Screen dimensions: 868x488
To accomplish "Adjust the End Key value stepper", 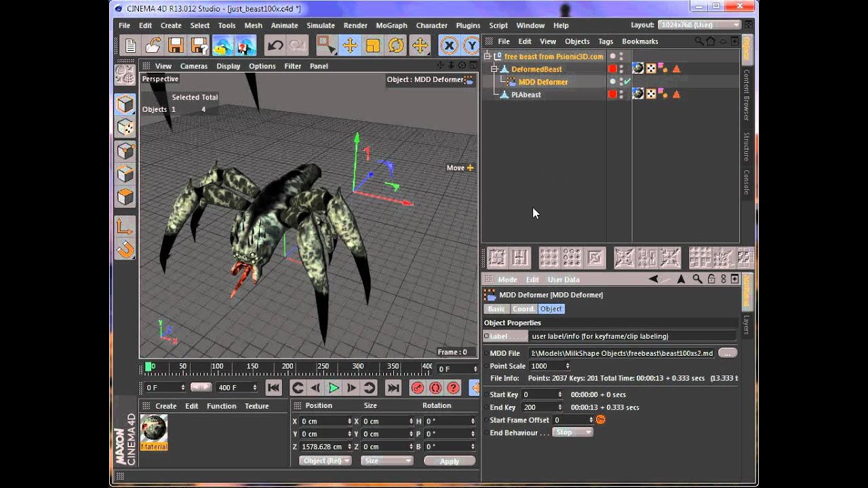I will 559,407.
